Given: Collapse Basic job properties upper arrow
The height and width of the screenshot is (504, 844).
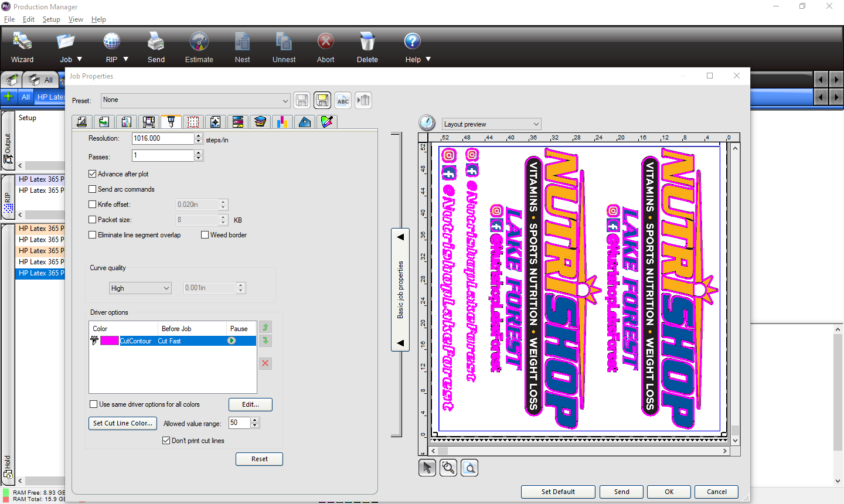Looking at the screenshot, I should tap(400, 237).
